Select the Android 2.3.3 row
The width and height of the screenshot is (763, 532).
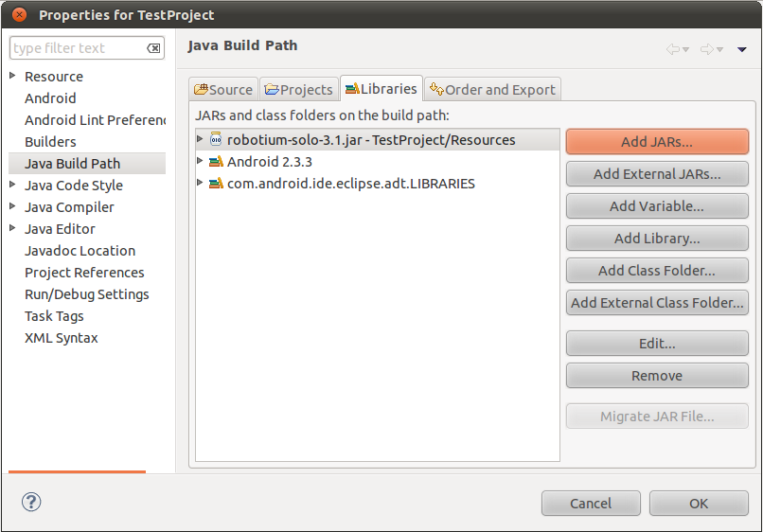click(x=378, y=162)
